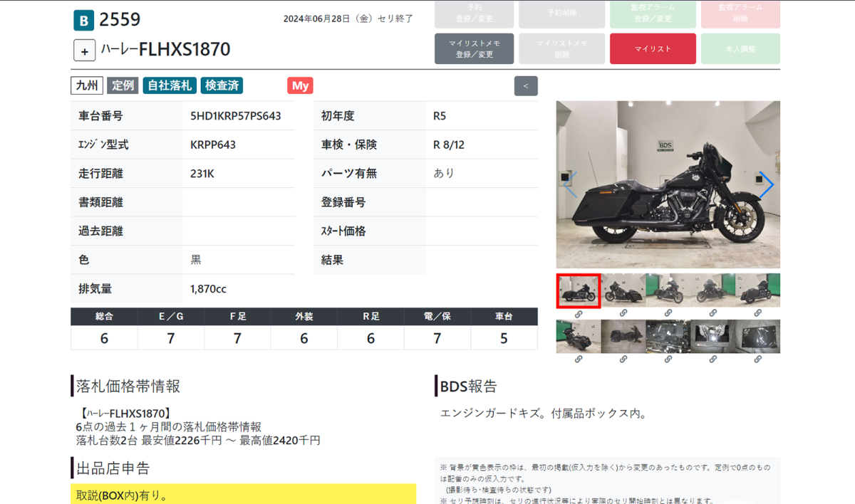Select the first thumbnail in the bottom row
The image size is (855, 504).
pos(579,337)
